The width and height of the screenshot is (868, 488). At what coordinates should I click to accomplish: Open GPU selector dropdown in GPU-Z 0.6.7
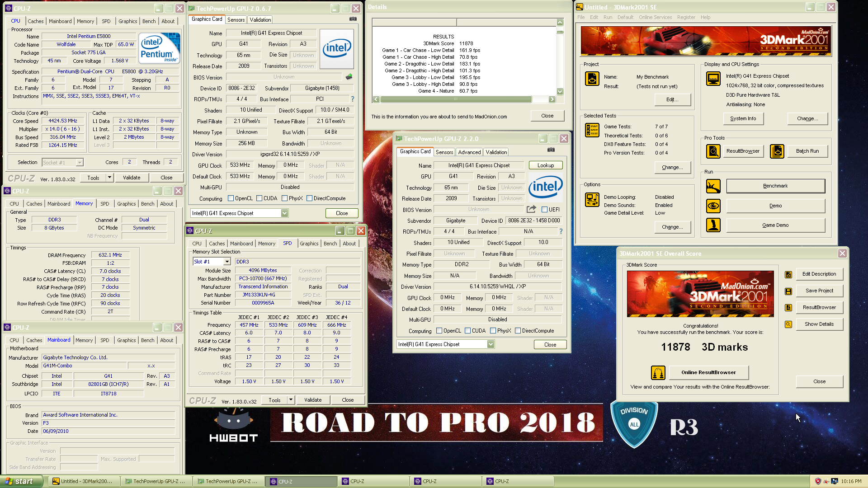click(284, 213)
